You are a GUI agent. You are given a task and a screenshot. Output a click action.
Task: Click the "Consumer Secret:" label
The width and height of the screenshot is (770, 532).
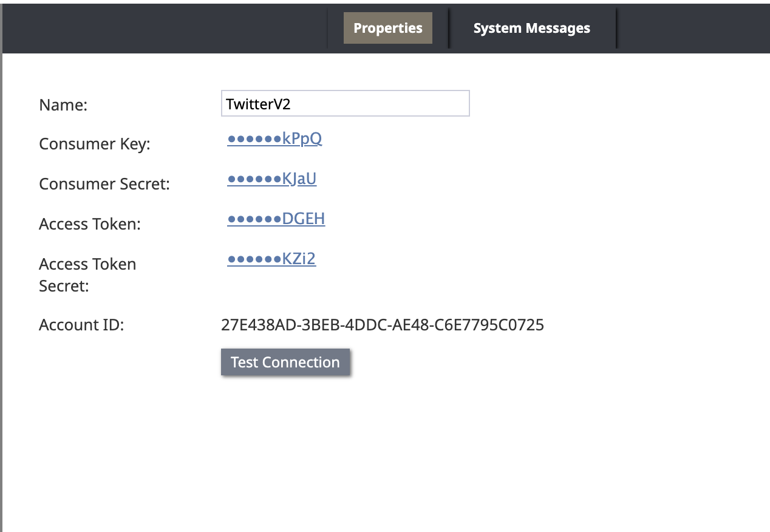pyautogui.click(x=104, y=184)
